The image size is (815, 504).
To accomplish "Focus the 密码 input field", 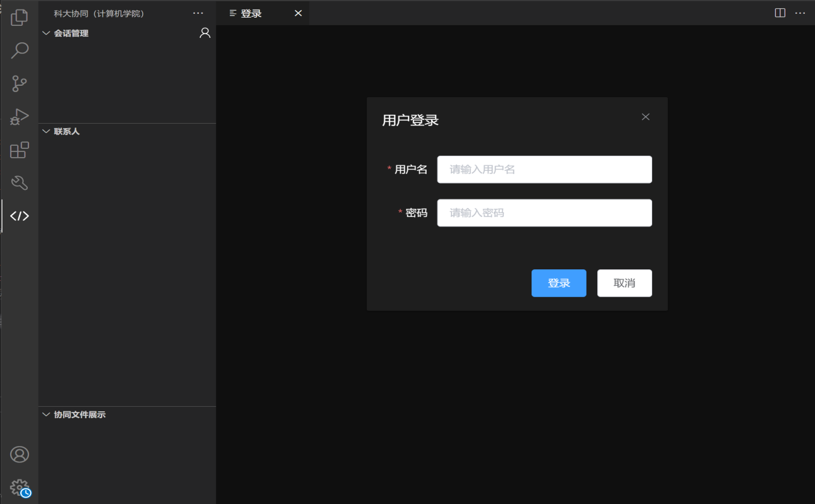I will click(544, 213).
